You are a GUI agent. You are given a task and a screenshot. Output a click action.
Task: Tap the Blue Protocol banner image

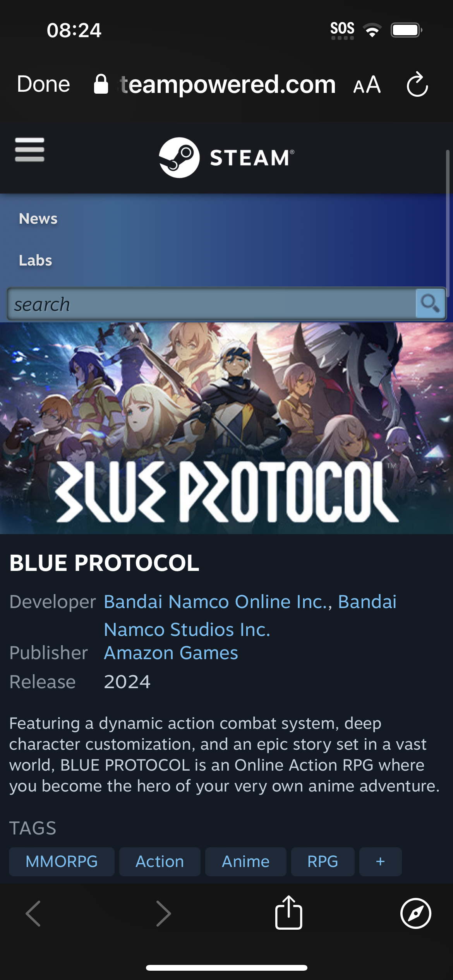226,428
